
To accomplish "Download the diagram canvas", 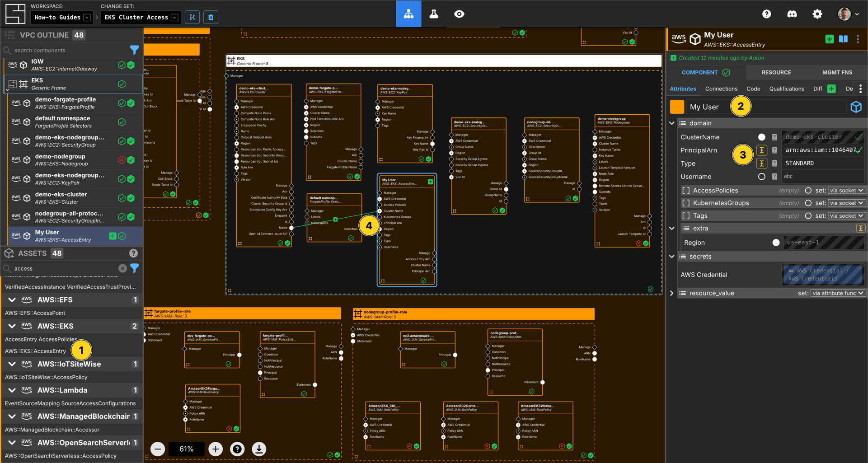I will coord(259,449).
